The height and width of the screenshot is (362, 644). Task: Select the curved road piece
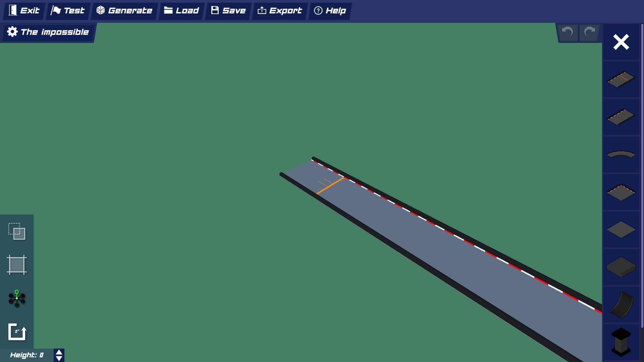[620, 155]
